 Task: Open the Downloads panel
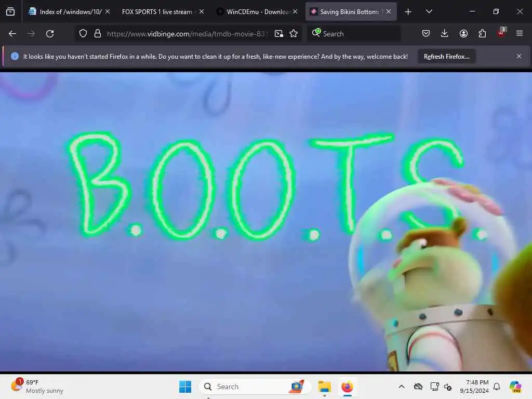[x=445, y=34]
